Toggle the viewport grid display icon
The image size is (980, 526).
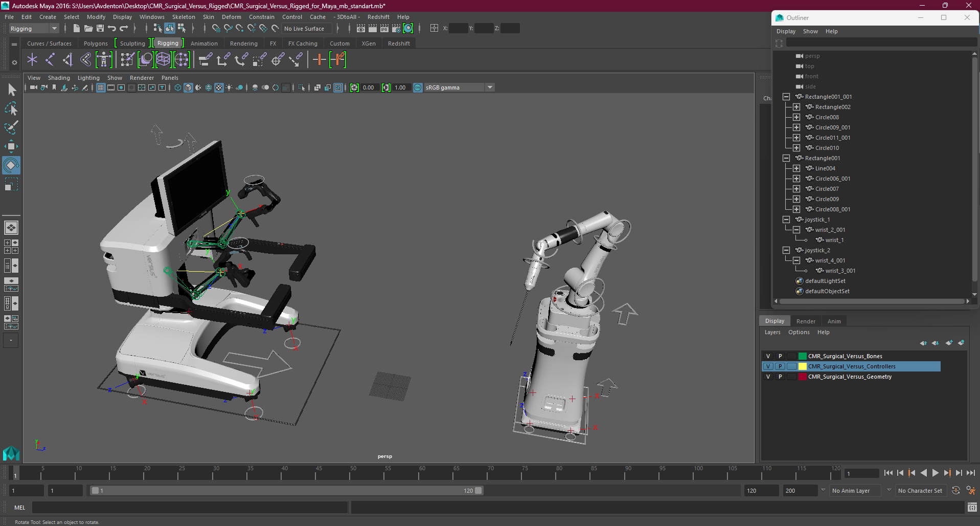(101, 87)
